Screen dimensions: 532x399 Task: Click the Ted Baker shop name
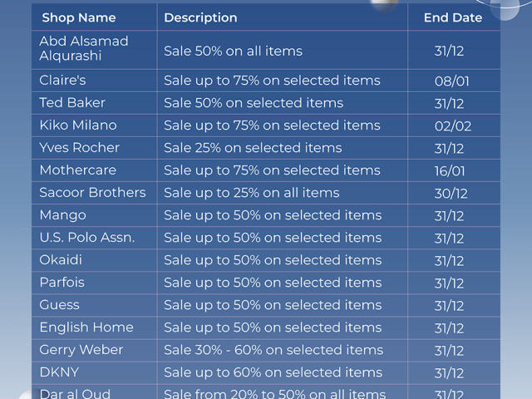coord(72,103)
